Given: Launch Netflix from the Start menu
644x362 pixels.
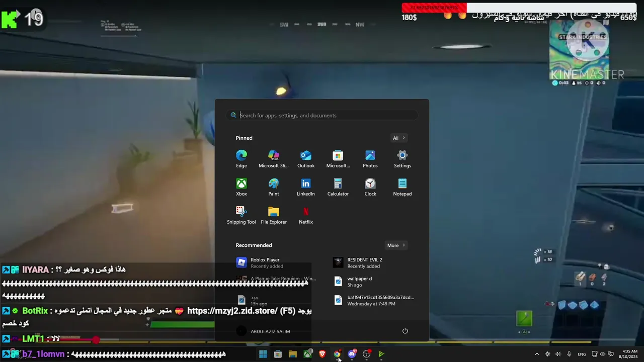Looking at the screenshot, I should 306,215.
